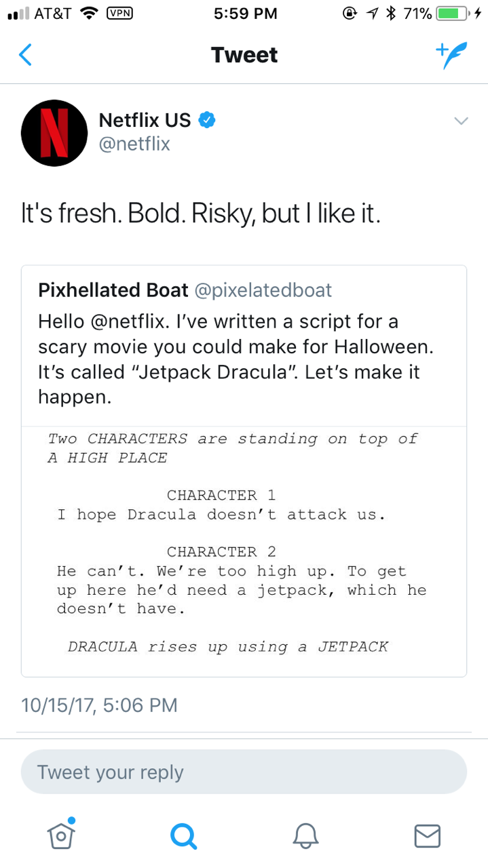Screen dimensions: 488x868
Task: Open the @netflix handle profile
Action: pos(134,144)
